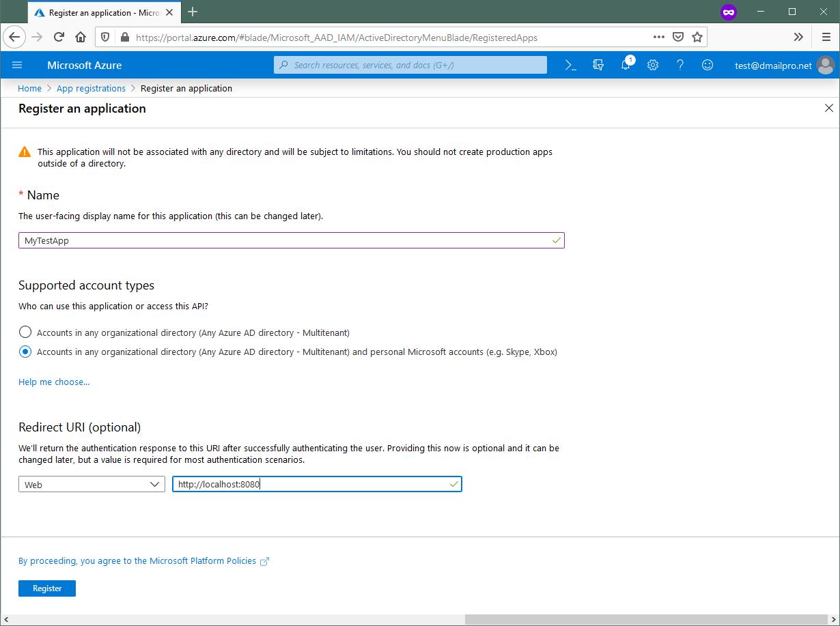Open a new browser tab

point(193,12)
